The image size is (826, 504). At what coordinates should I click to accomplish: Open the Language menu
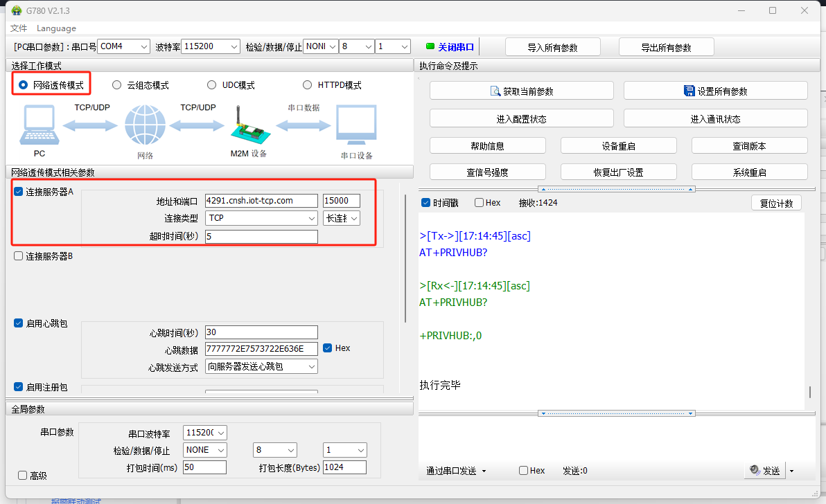(56, 28)
